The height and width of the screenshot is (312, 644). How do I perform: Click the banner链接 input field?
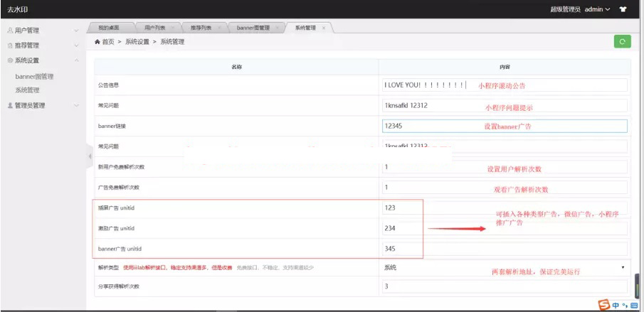click(x=504, y=126)
